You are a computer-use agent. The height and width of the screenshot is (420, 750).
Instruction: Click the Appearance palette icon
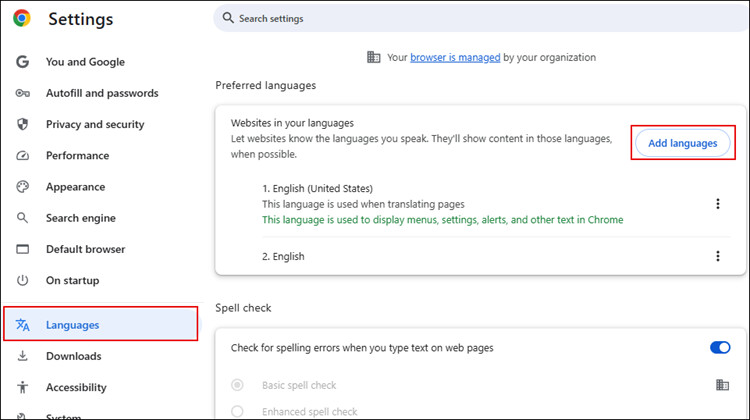point(23,187)
